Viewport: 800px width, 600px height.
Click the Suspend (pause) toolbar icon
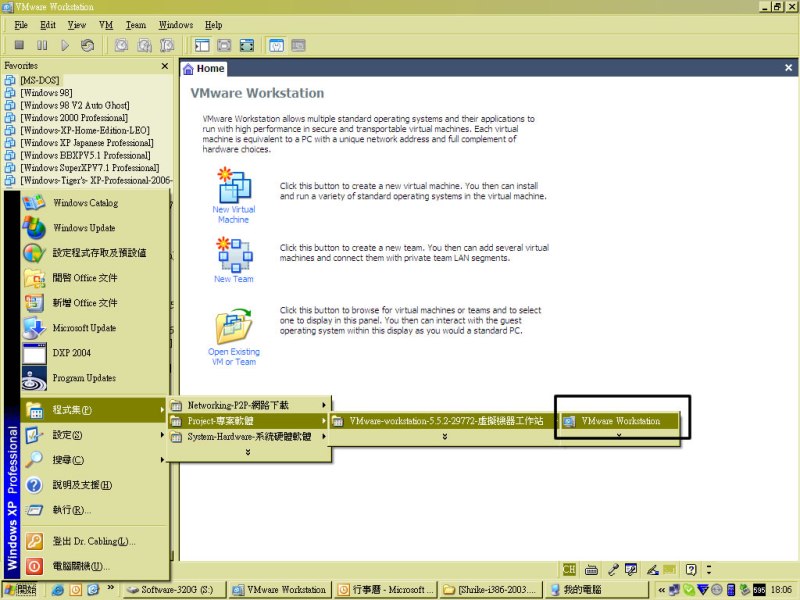point(42,45)
